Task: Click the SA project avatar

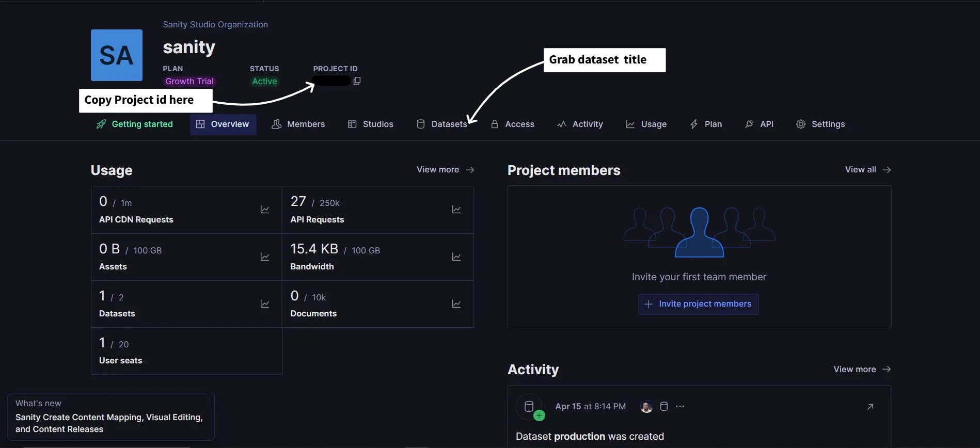Action: coord(117,55)
